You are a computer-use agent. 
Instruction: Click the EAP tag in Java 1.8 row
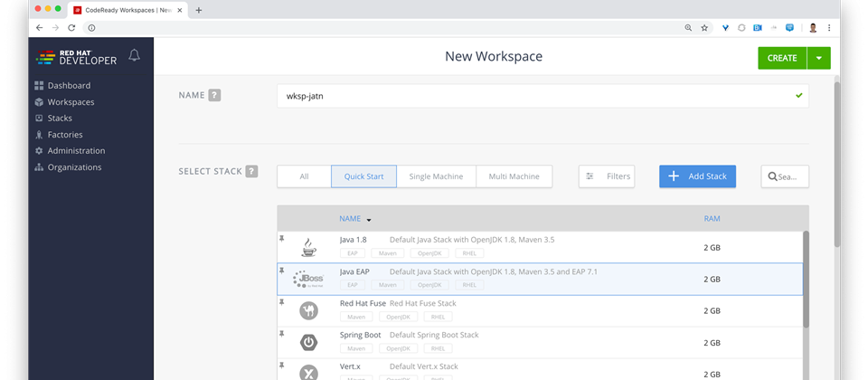[353, 253]
